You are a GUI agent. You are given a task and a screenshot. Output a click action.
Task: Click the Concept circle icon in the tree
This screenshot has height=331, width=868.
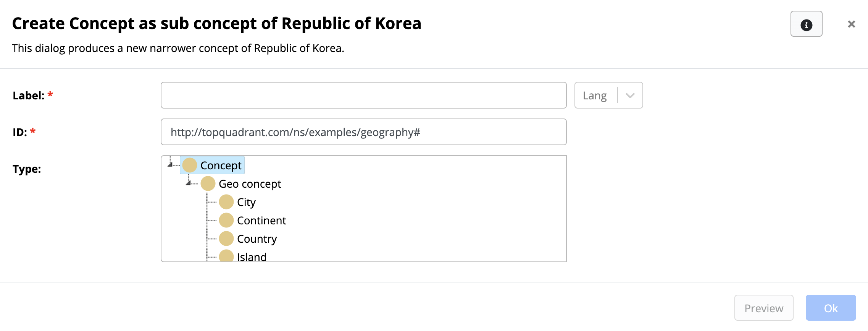point(189,165)
